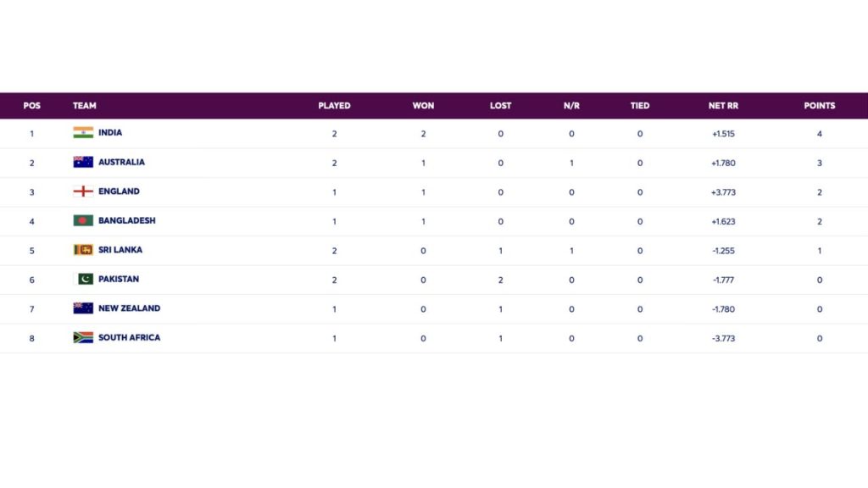Open the AUSTRALIA team name
Image resolution: width=868 pixels, height=488 pixels.
pyautogui.click(x=121, y=162)
